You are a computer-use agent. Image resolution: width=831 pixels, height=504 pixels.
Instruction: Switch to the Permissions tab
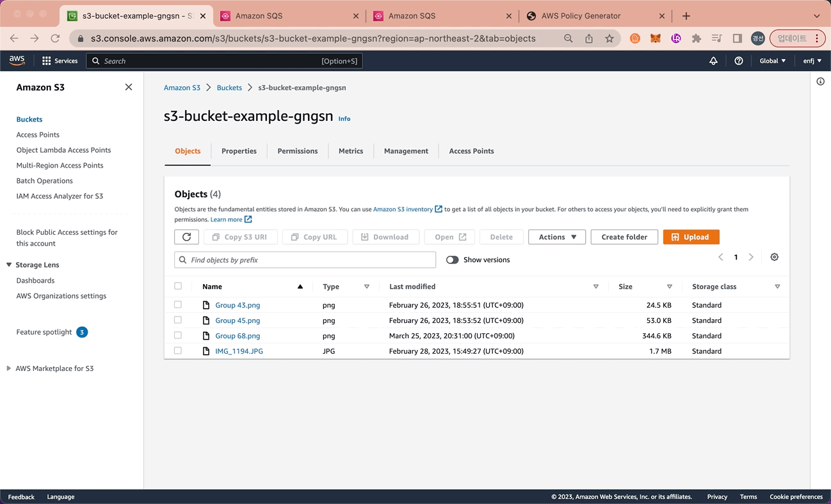pos(298,151)
